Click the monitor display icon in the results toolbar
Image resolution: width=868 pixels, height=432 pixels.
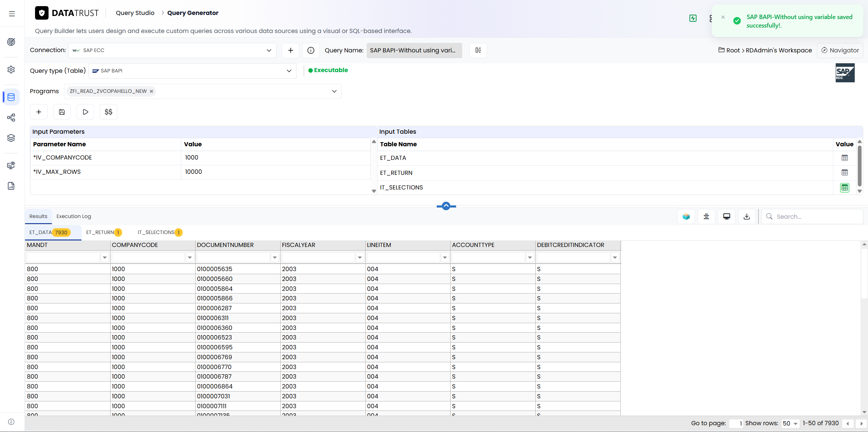tap(727, 216)
